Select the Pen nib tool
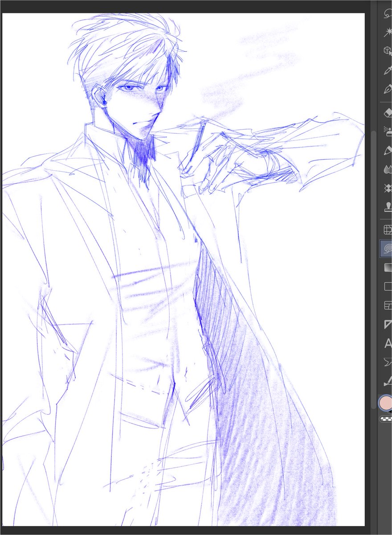This screenshot has width=392, height=535. coord(387,90)
